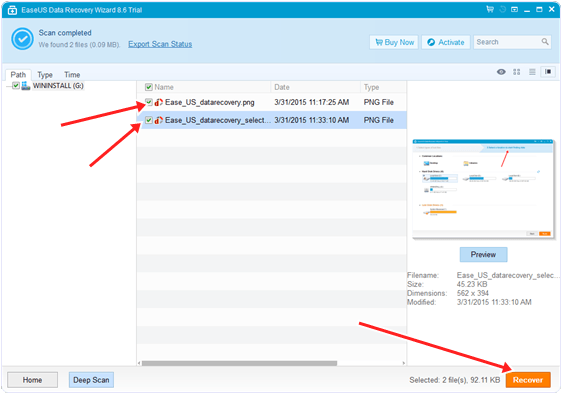Click the WININSTALL drive icon
This screenshot has height=394, width=562.
[x=25, y=86]
